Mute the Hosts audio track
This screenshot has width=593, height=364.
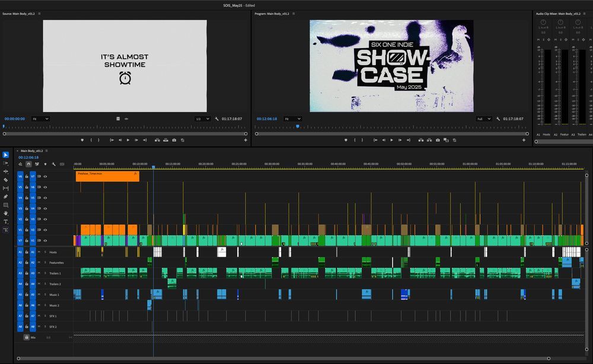coord(39,252)
